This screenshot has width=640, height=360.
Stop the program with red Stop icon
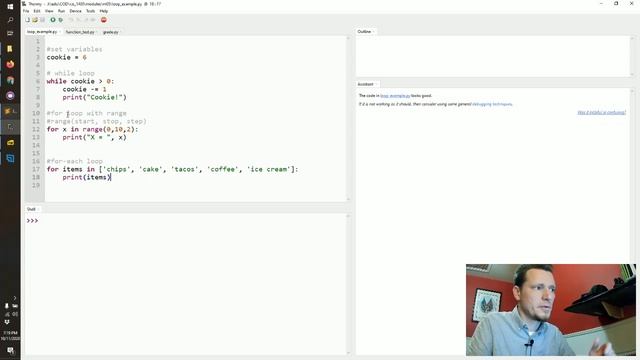click(x=104, y=20)
